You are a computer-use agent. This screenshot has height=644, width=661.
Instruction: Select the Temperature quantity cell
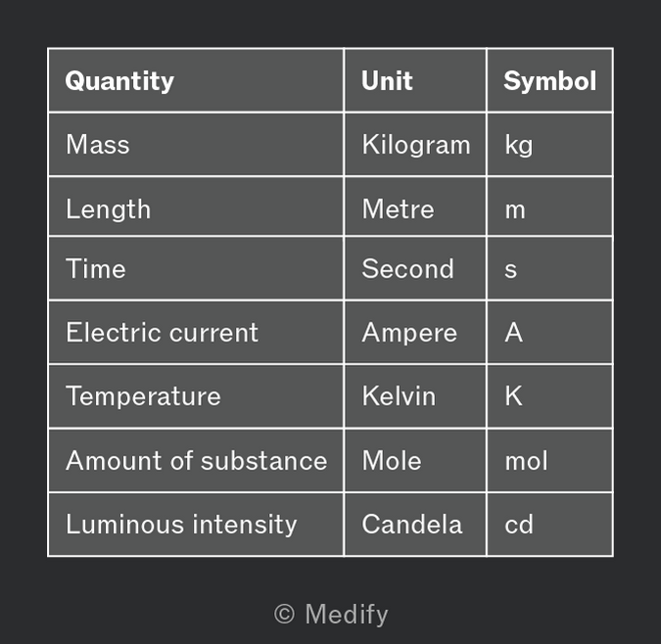tap(196, 396)
